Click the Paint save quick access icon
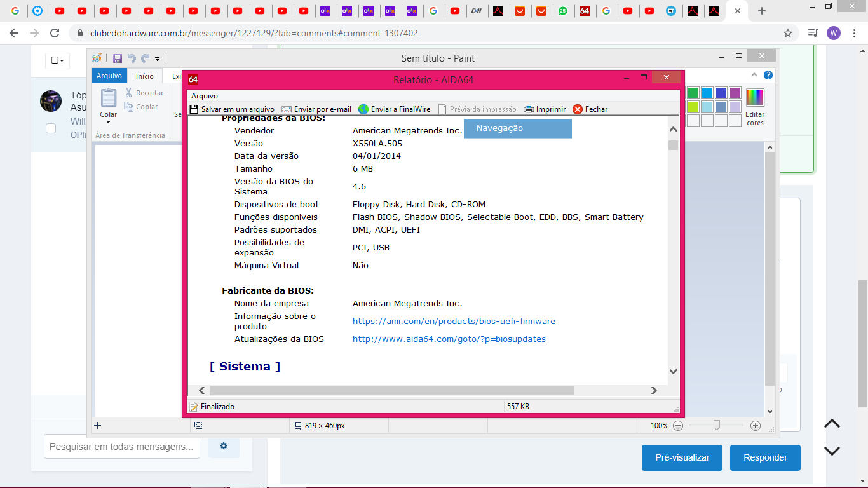 click(x=118, y=58)
